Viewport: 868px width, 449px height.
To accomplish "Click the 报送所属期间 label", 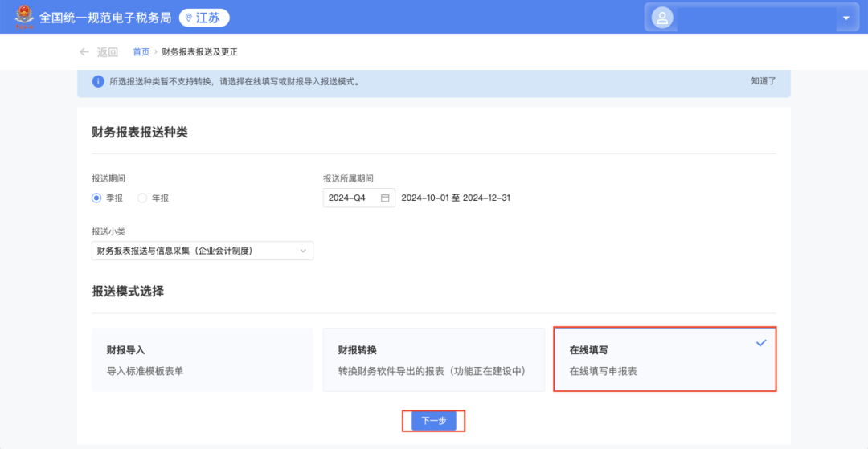I will coord(348,178).
